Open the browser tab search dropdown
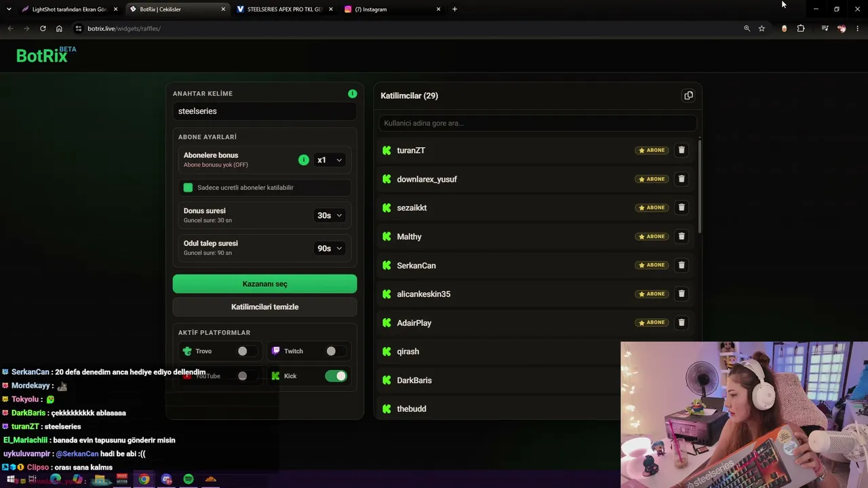This screenshot has width=868, height=488. [x=9, y=9]
